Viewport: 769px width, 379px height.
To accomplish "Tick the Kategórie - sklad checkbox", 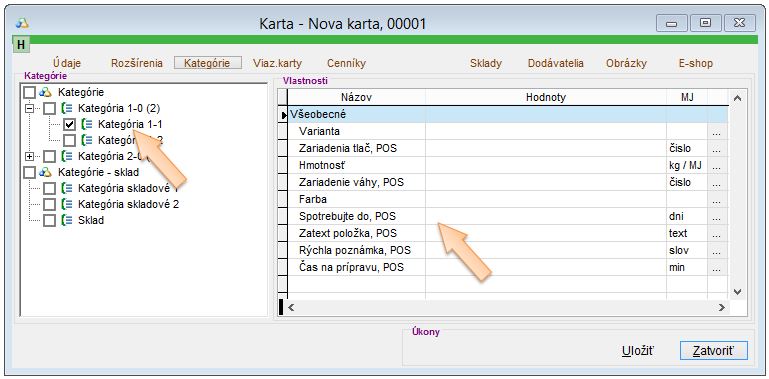I will [x=29, y=172].
